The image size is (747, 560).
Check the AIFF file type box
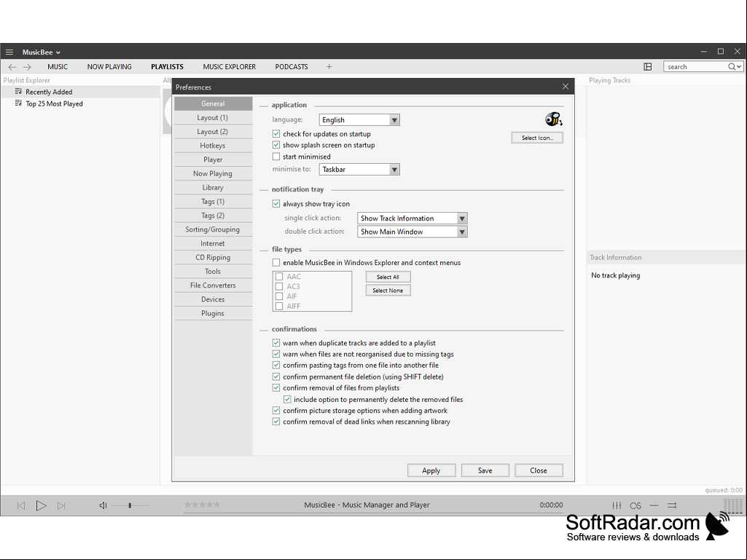pos(279,306)
